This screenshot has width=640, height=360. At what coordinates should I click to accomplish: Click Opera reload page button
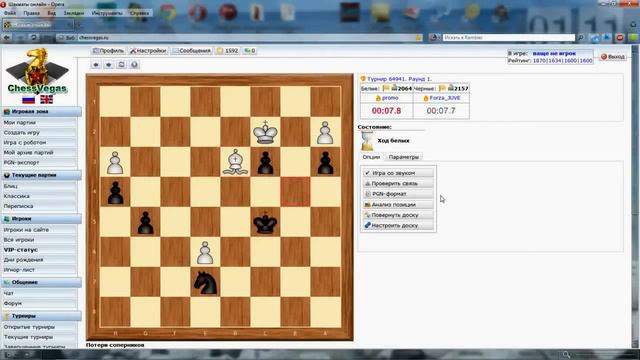pos(33,38)
